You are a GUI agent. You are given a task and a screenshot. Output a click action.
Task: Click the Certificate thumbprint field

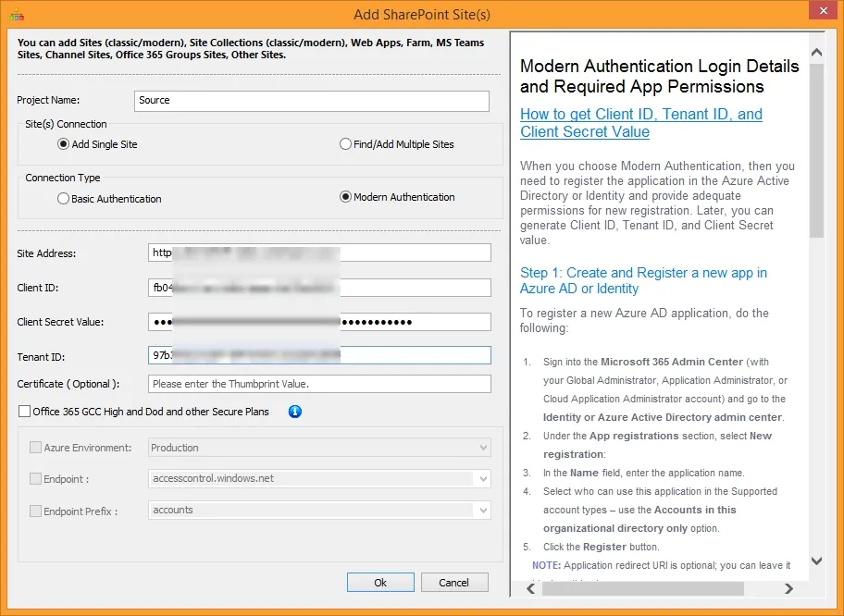click(x=319, y=384)
